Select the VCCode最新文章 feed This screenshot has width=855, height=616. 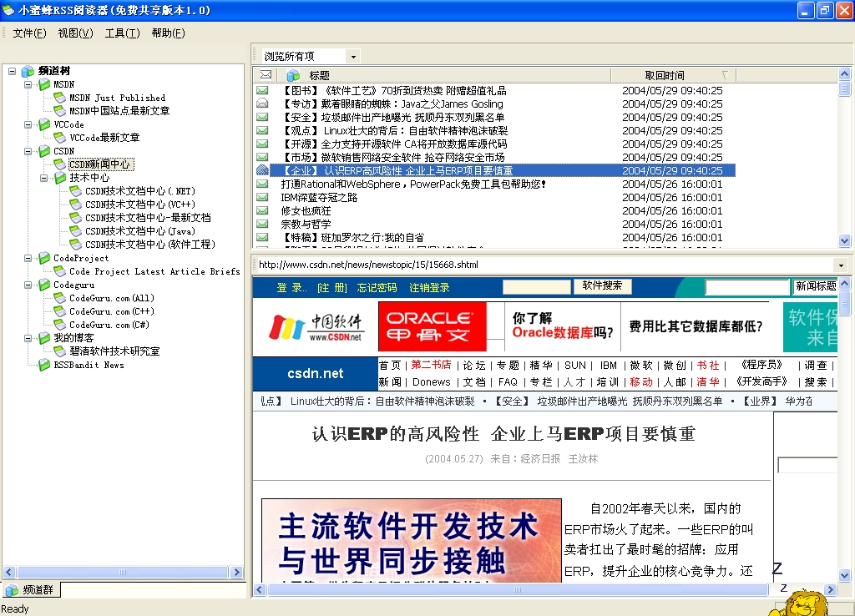click(x=104, y=138)
